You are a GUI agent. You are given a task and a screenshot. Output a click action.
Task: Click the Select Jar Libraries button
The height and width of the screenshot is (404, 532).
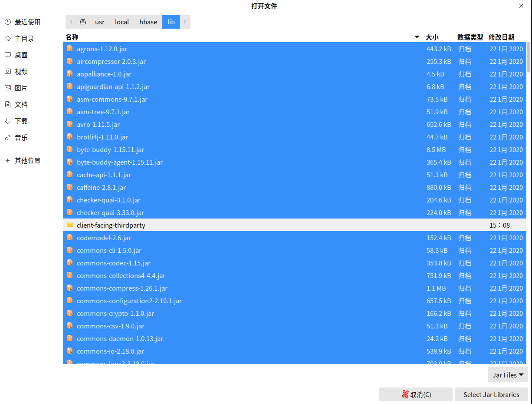pyautogui.click(x=491, y=394)
